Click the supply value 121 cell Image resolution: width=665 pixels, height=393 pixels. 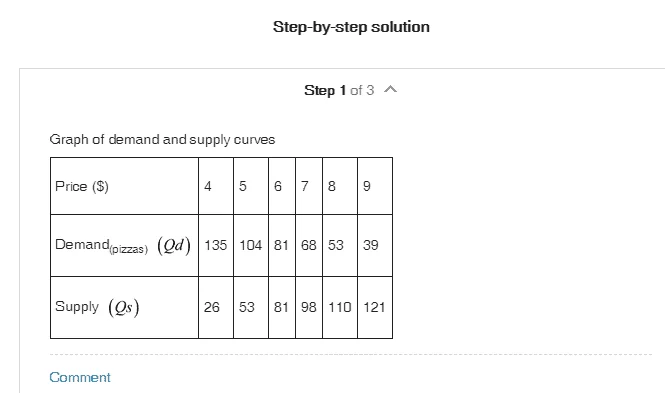click(375, 307)
